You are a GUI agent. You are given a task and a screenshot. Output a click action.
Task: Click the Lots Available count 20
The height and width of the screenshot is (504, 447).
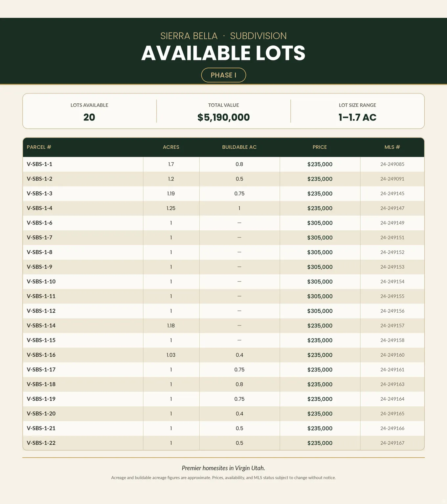tap(89, 117)
